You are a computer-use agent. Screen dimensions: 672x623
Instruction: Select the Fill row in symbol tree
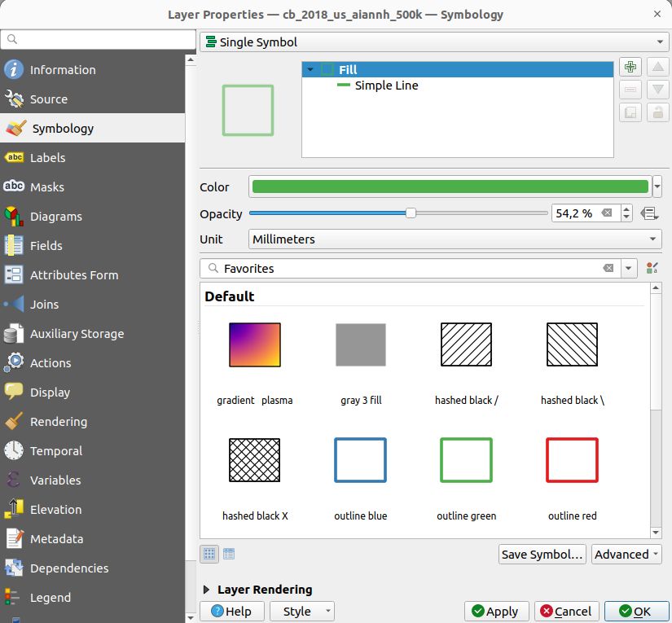(x=457, y=69)
